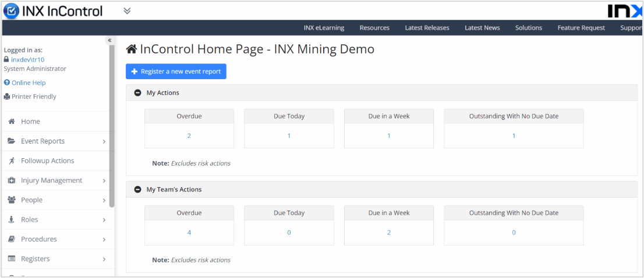Open Registers in the sidebar menu
Viewport: 644px width, 278px height.
tap(36, 259)
